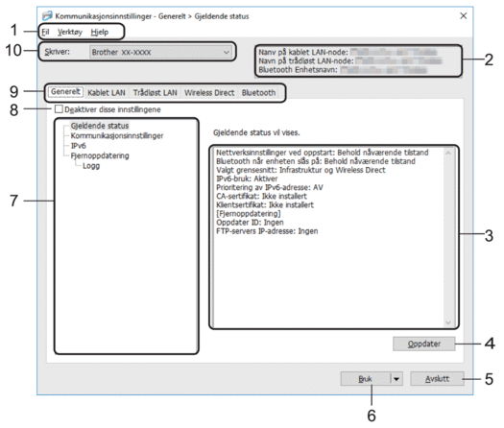Select Kommunikasjonsinnstillinger tree item
Screen dimensions: 504x428
[117, 135]
